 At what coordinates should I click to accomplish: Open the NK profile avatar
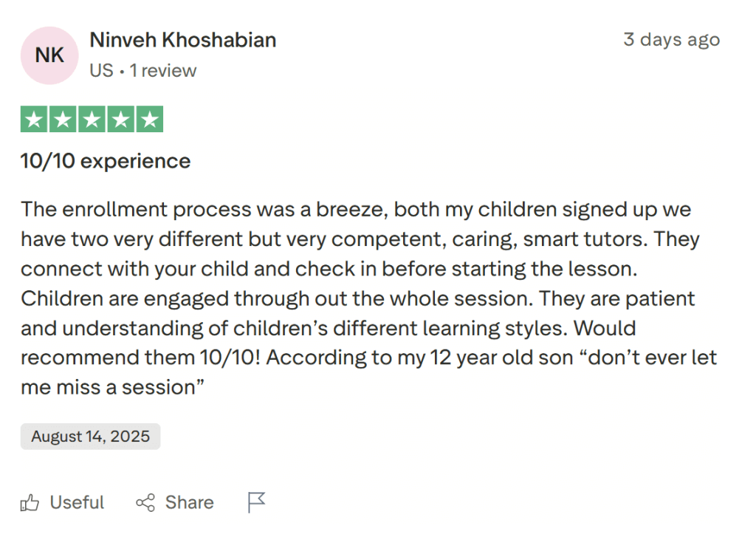49,55
